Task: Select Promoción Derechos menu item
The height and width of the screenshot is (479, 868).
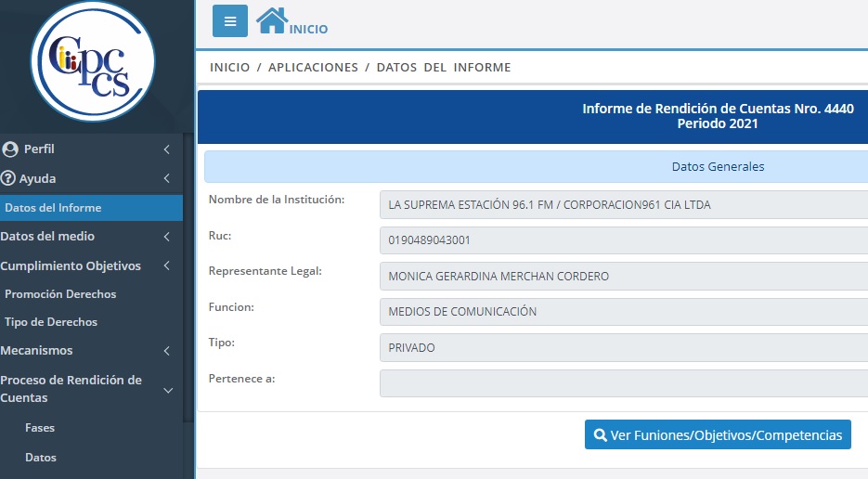Action: tap(60, 294)
